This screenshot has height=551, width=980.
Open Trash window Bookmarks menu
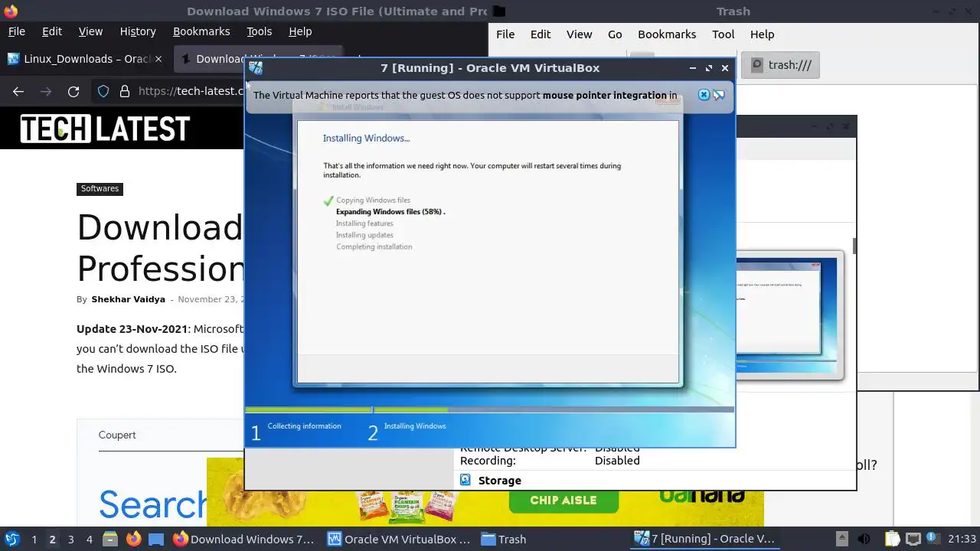667,34
